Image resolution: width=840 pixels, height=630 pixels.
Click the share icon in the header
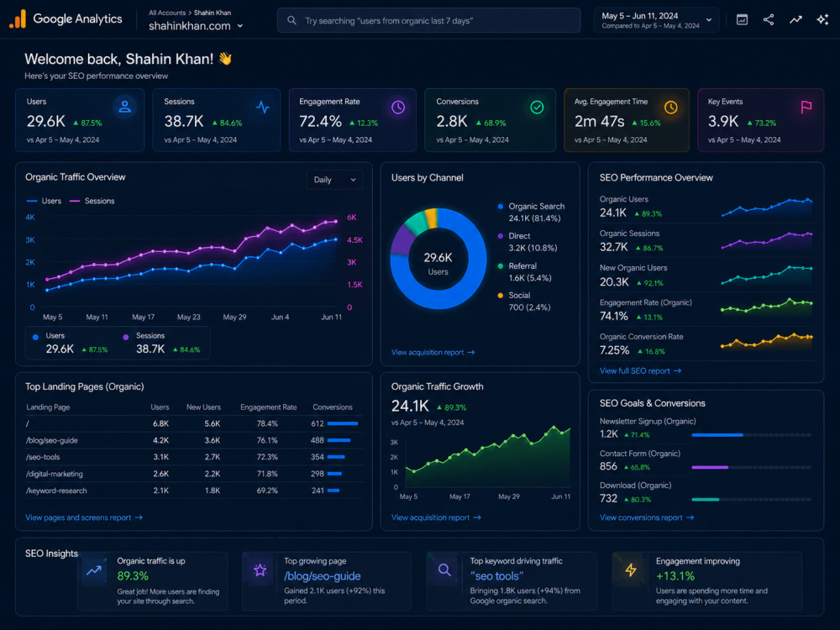tap(769, 20)
